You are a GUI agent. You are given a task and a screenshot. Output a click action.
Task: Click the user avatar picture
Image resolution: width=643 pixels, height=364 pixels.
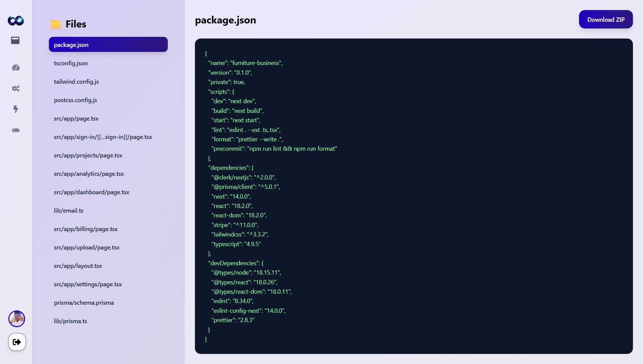[17, 319]
